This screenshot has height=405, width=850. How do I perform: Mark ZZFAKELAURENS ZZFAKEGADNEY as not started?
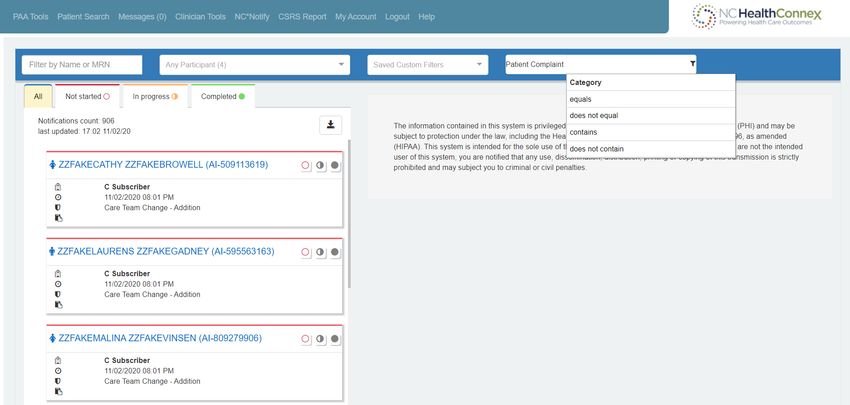pos(306,252)
